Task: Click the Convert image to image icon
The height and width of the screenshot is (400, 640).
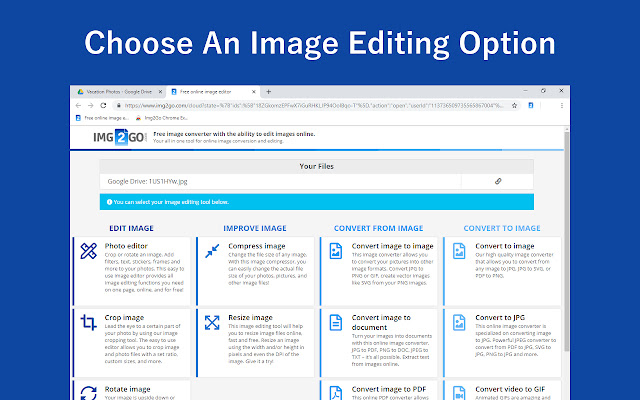Action: tap(336, 251)
